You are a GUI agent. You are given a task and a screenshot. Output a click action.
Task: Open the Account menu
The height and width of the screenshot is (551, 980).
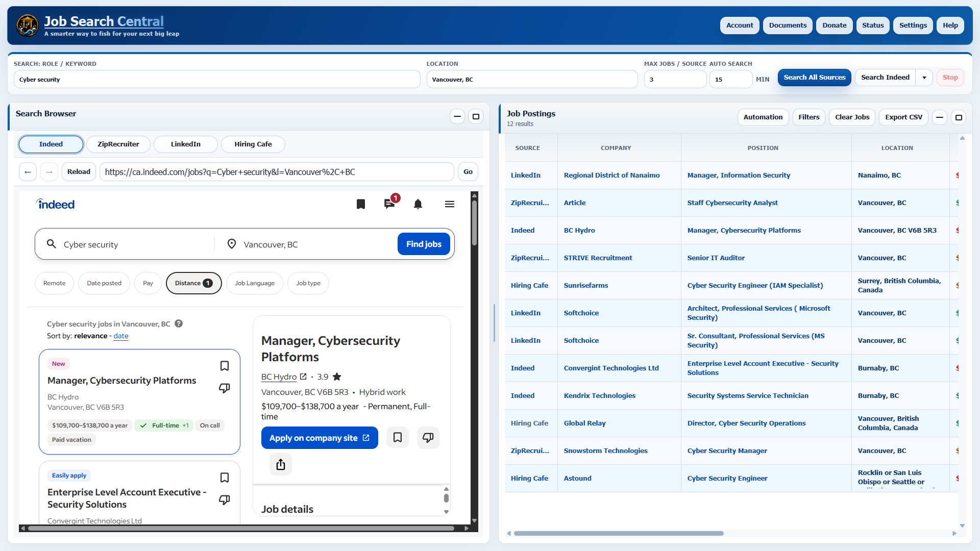coord(740,26)
